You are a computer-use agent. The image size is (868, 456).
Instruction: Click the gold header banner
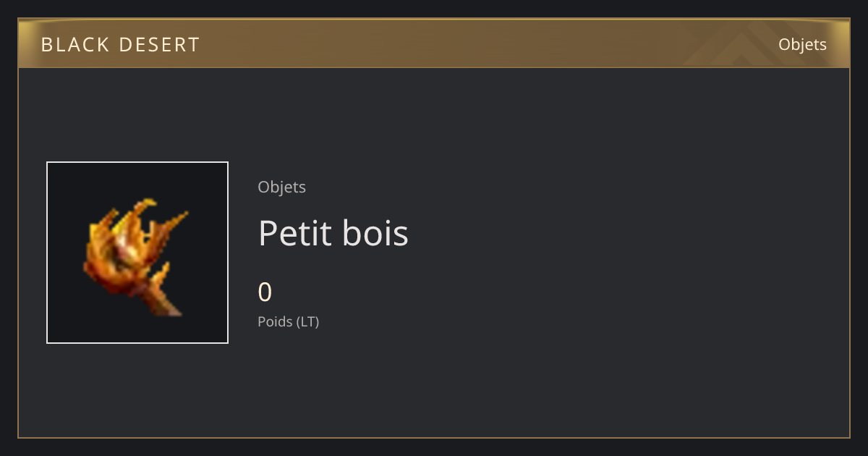click(x=434, y=43)
